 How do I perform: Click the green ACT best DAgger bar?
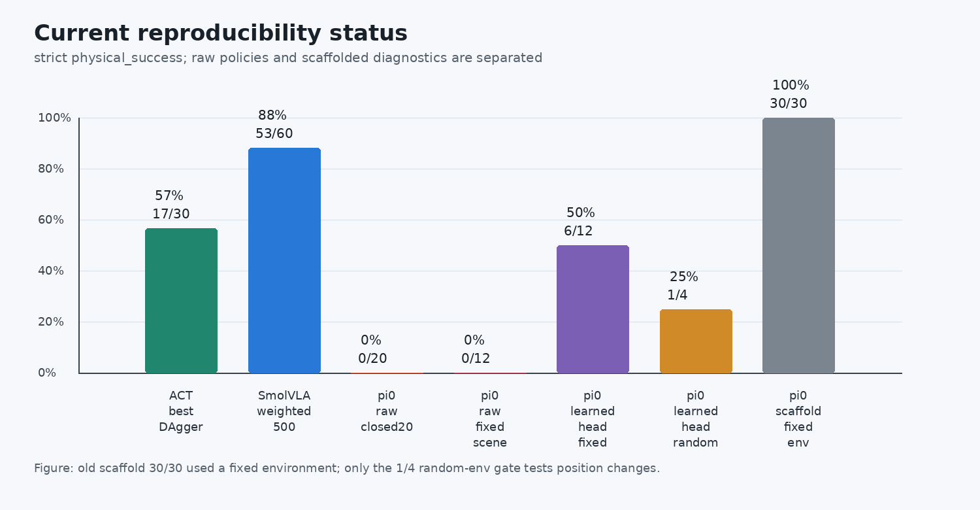181,301
